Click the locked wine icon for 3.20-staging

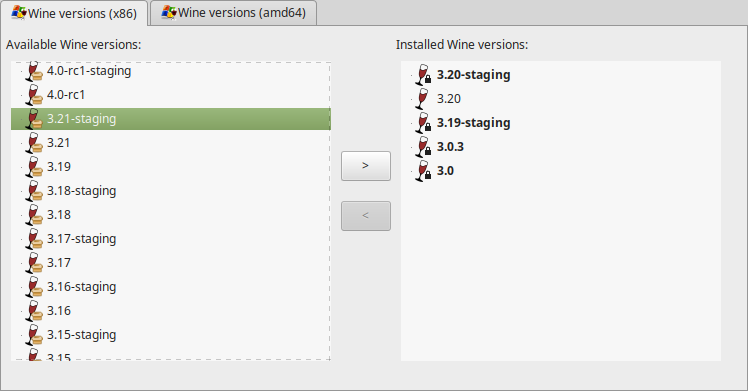[x=423, y=75]
